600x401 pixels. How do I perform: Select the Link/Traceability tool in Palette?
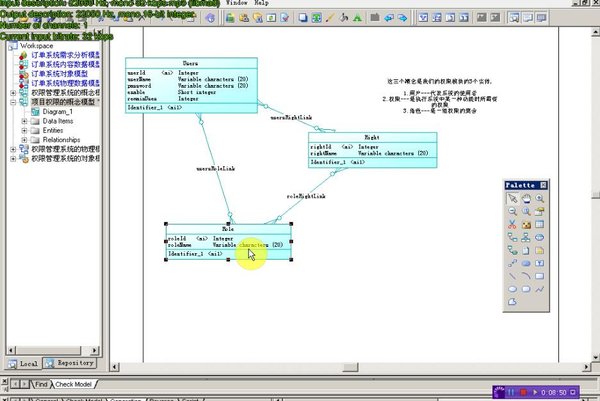tap(512, 263)
